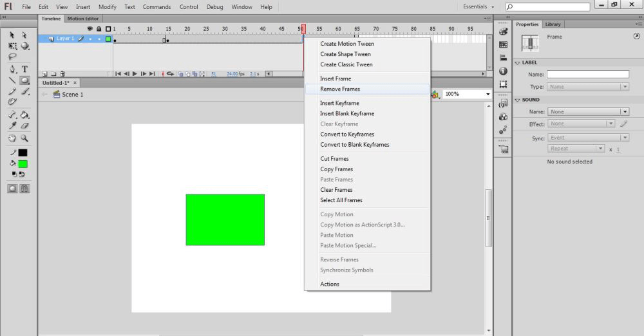Click the black-and-white default colors icon
644x336 pixels.
click(14, 174)
